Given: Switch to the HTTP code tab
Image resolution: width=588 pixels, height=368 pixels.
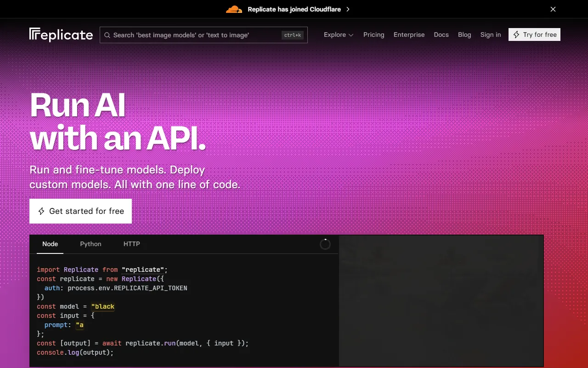Looking at the screenshot, I should coord(131,244).
